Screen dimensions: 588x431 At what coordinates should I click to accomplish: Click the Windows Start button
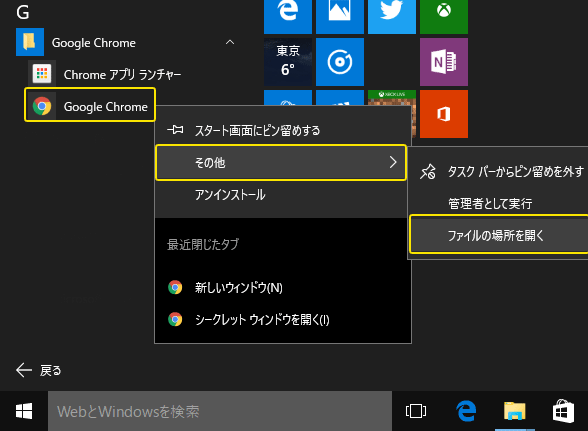[24, 411]
